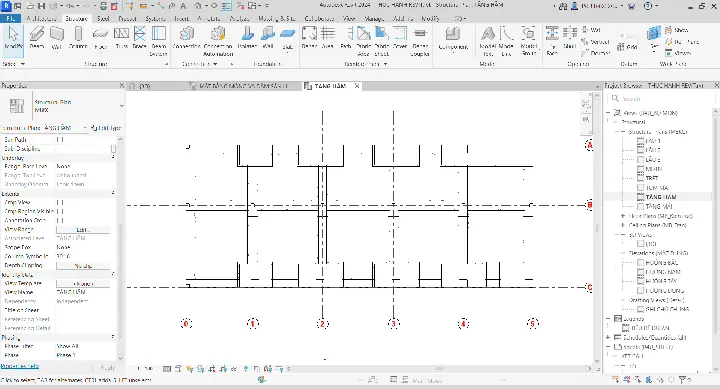Select the Model Line tool

[506, 40]
